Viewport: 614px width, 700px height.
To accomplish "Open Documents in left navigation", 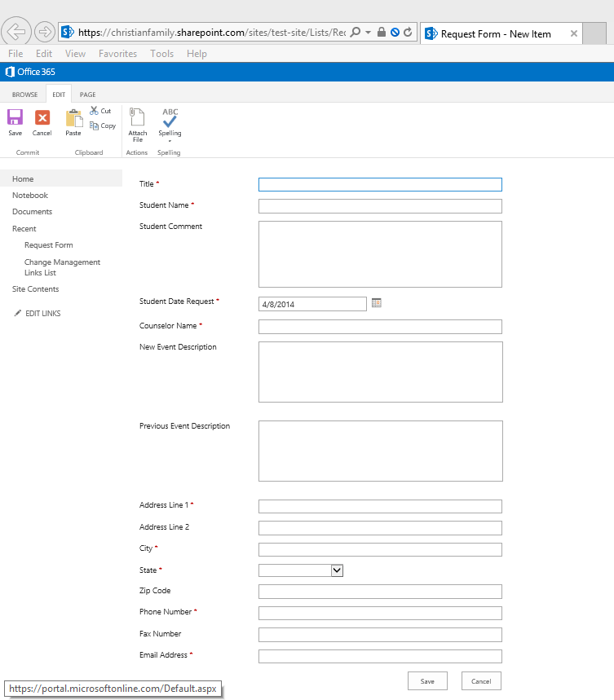I will coord(32,211).
